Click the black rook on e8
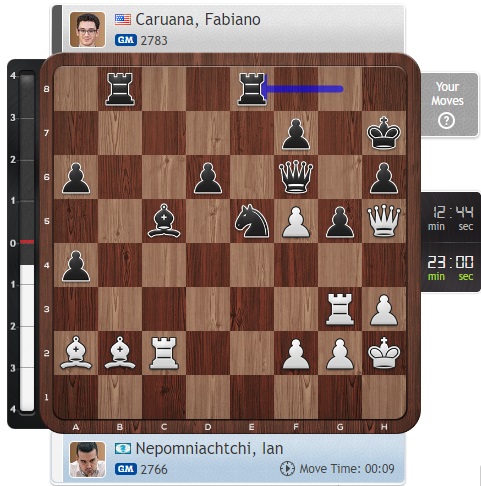This screenshot has height=486, width=481. pyautogui.click(x=252, y=89)
